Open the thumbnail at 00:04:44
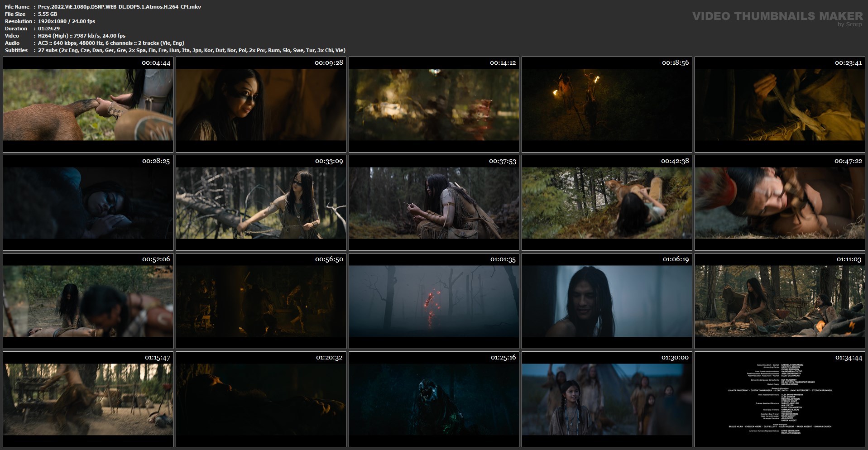The image size is (868, 450). click(88, 105)
